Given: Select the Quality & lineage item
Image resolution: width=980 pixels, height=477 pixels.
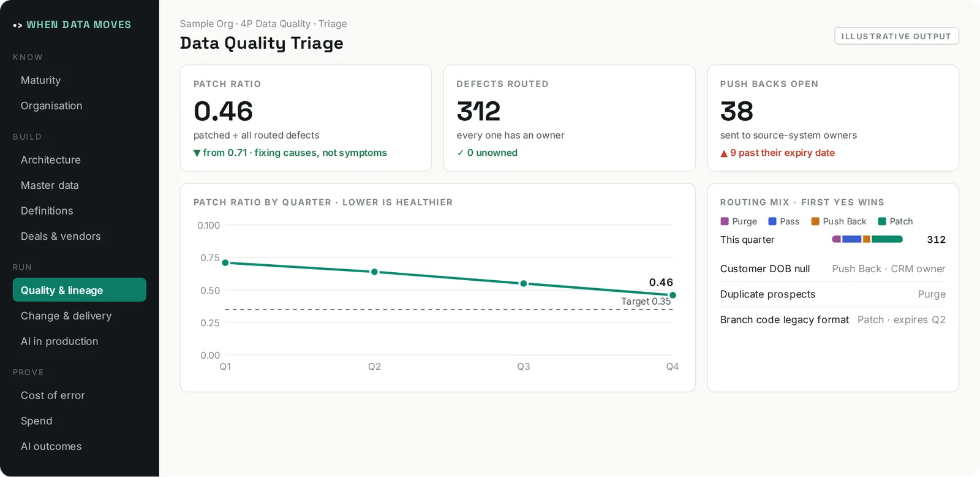Looking at the screenshot, I should click(80, 290).
